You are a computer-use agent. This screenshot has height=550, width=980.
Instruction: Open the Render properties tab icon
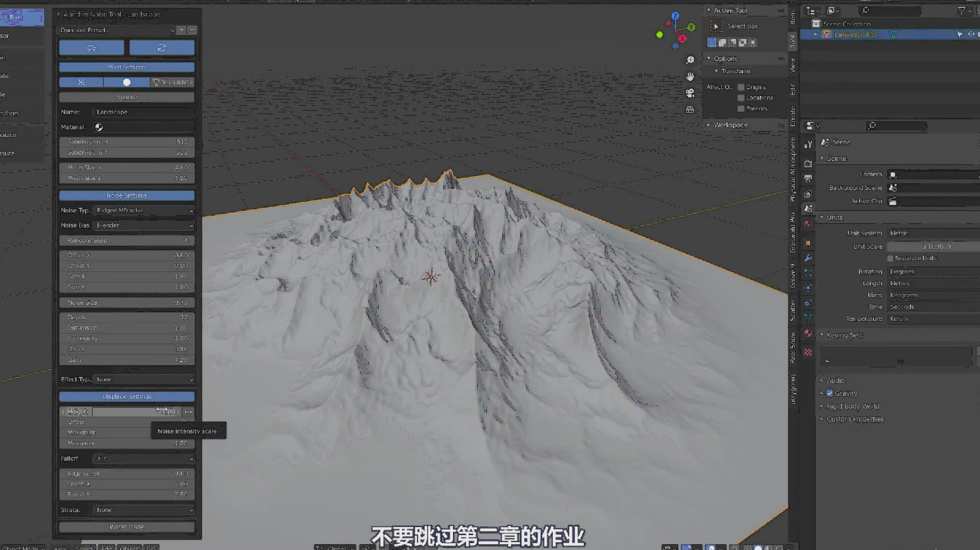tap(808, 163)
